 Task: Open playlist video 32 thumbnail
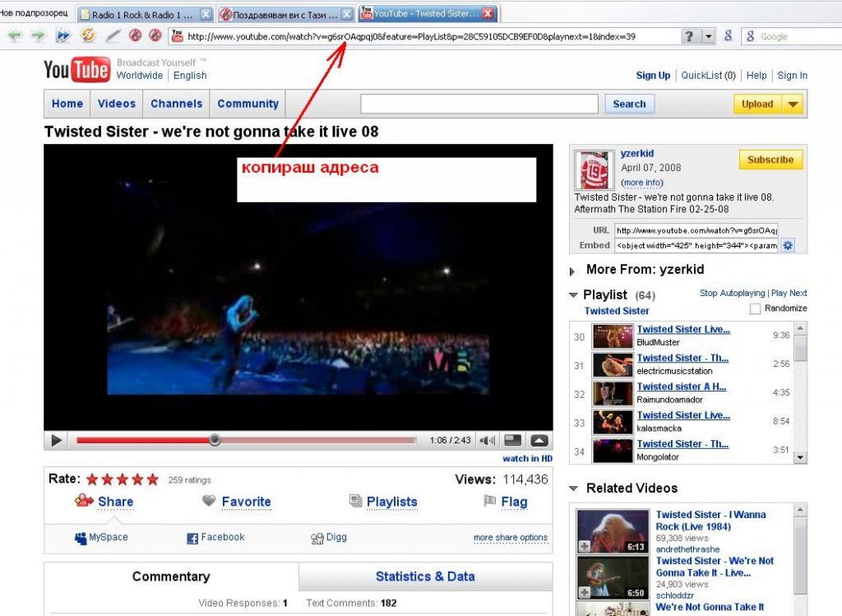[x=613, y=394]
